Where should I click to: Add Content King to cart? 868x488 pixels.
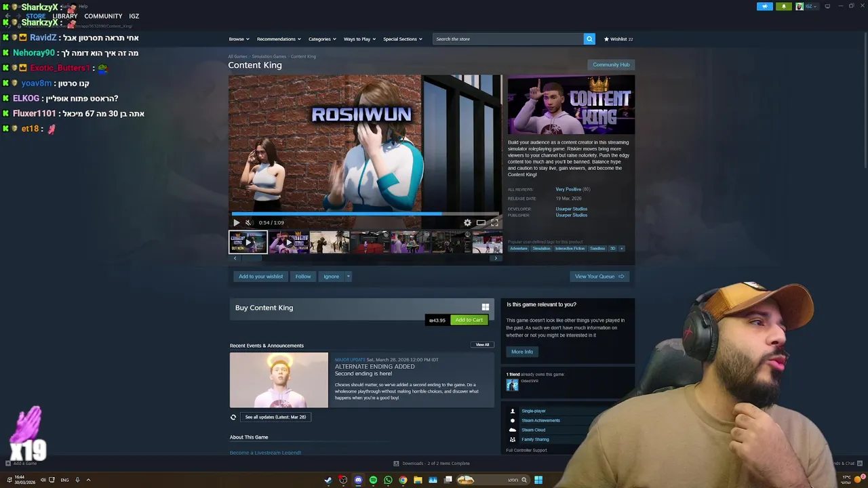coord(469,320)
